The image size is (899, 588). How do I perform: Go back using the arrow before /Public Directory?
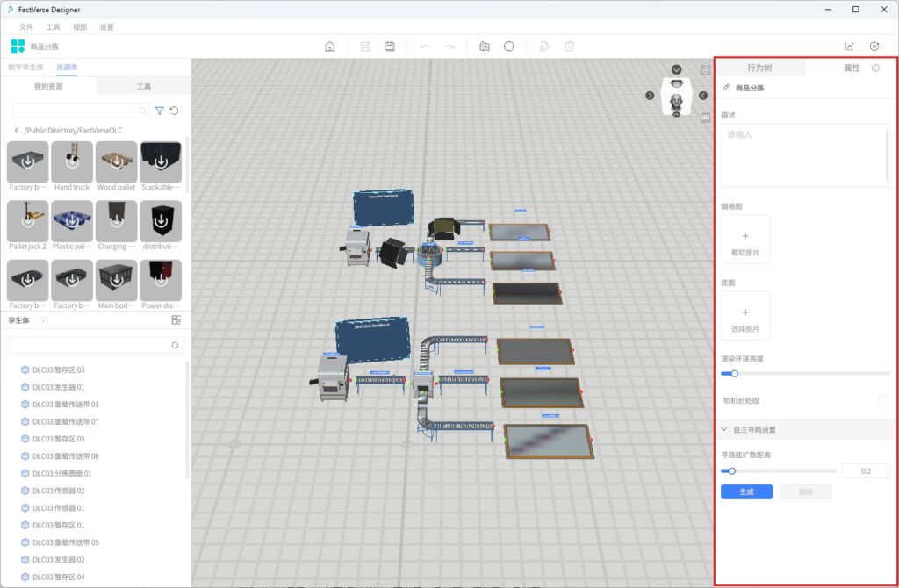coord(17,130)
